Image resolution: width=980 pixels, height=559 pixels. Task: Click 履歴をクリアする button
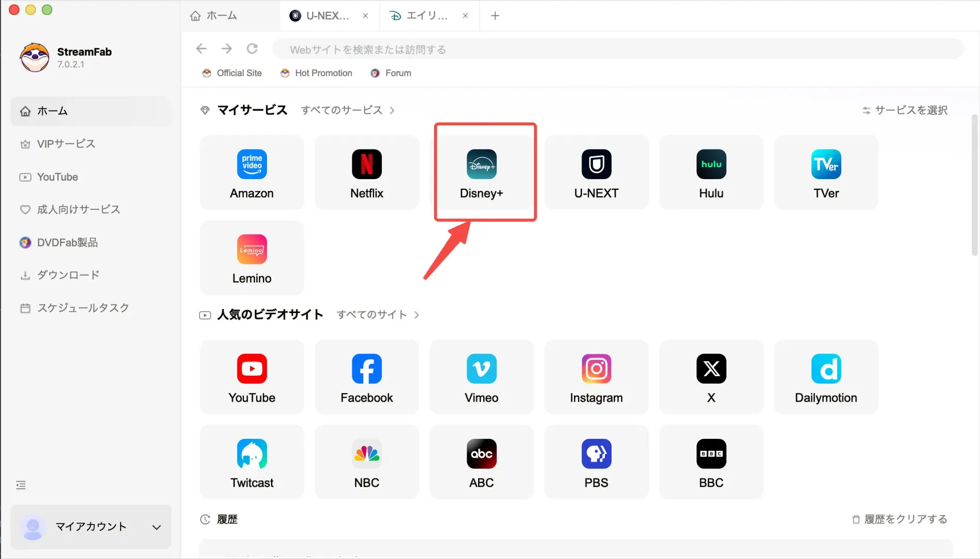point(900,519)
